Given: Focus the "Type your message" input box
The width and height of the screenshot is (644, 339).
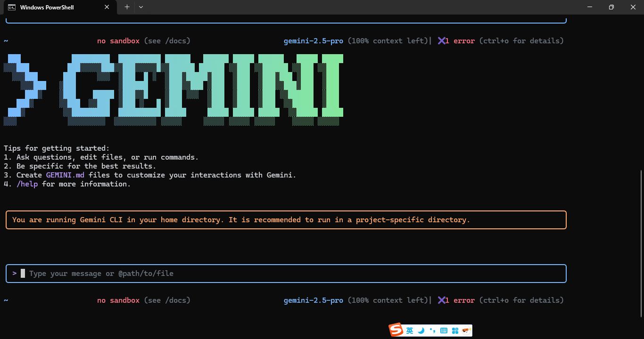Looking at the screenshot, I should (x=286, y=274).
